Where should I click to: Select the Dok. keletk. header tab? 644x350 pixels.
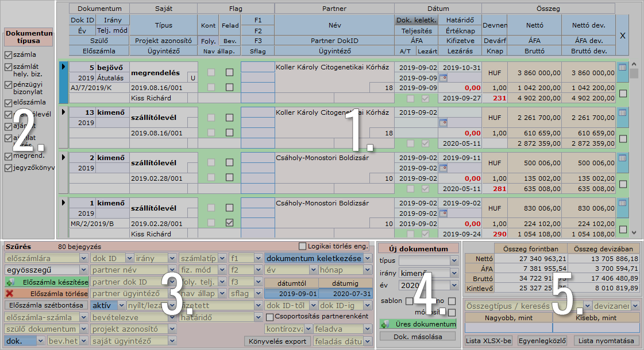tap(417, 20)
